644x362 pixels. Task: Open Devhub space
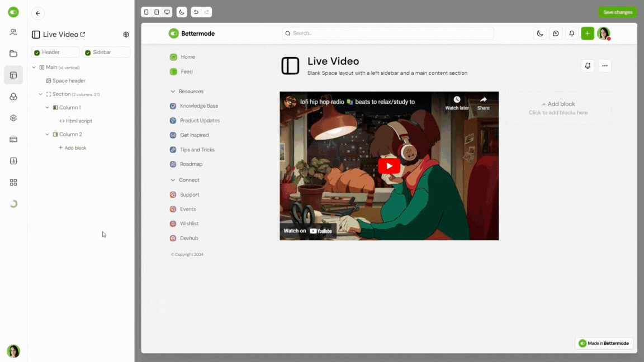click(x=184, y=238)
